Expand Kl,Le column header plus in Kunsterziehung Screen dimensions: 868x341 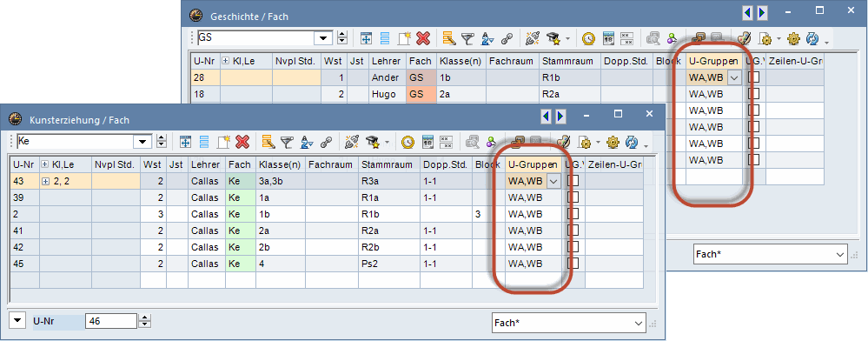tap(45, 164)
